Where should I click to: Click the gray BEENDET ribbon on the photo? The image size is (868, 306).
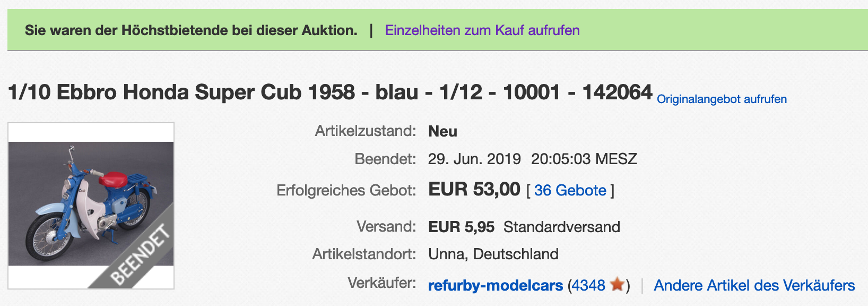point(141,255)
